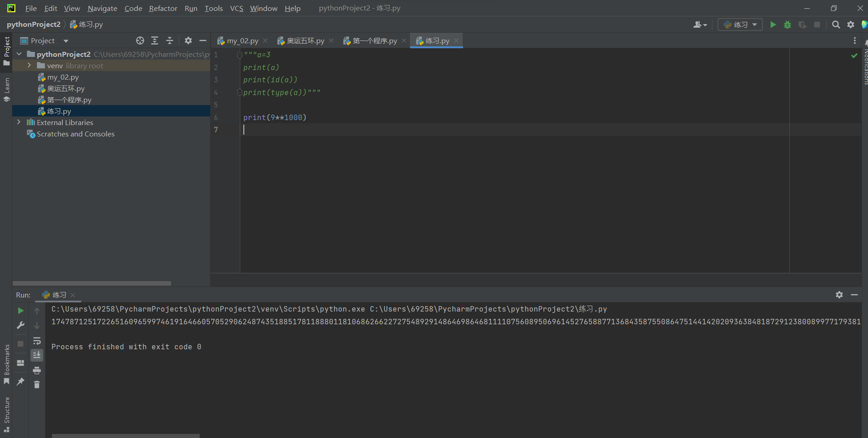Toggle the Structure tool window
The image size is (868, 438).
[6, 414]
